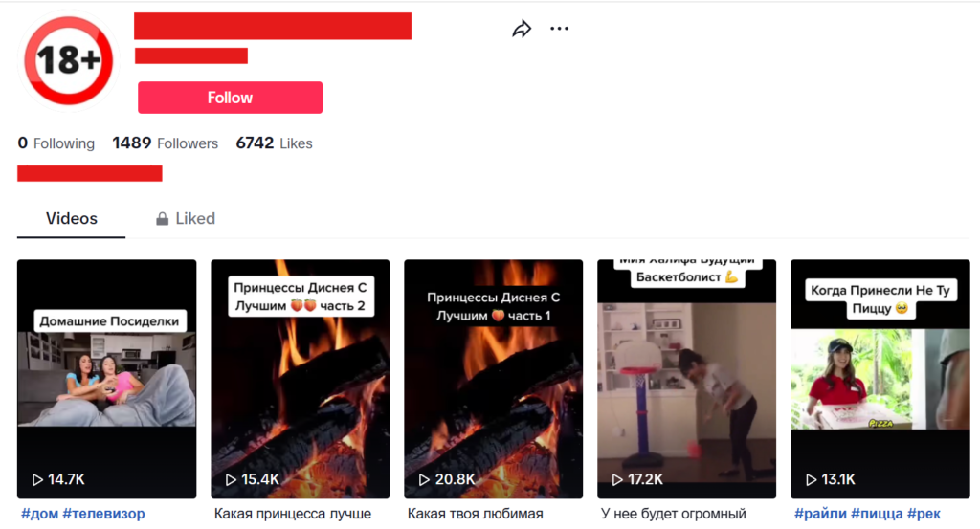Switch to the Videos tab
The width and height of the screenshot is (980, 529).
[x=71, y=219]
